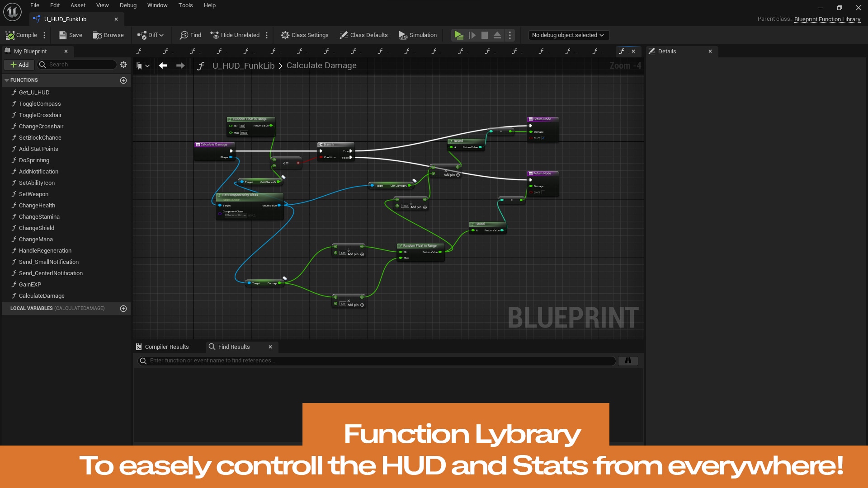Open the binoculars search in Find Results bar
The height and width of the screenshot is (488, 868).
628,361
